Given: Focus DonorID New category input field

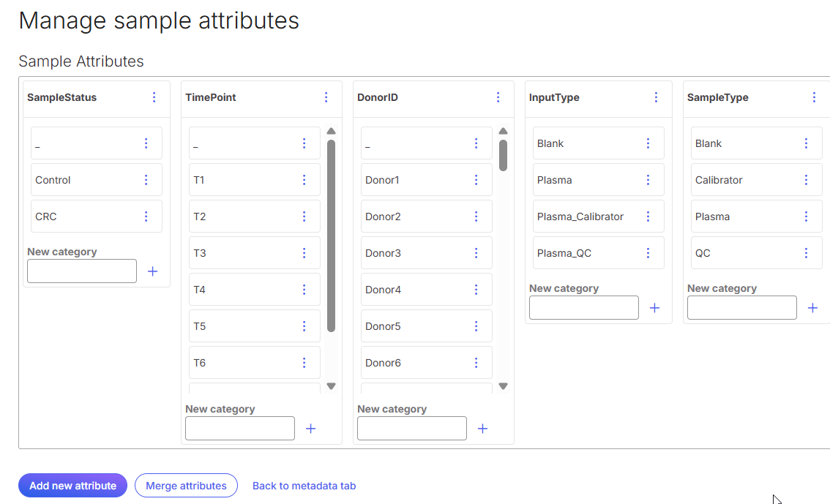Looking at the screenshot, I should (x=411, y=429).
